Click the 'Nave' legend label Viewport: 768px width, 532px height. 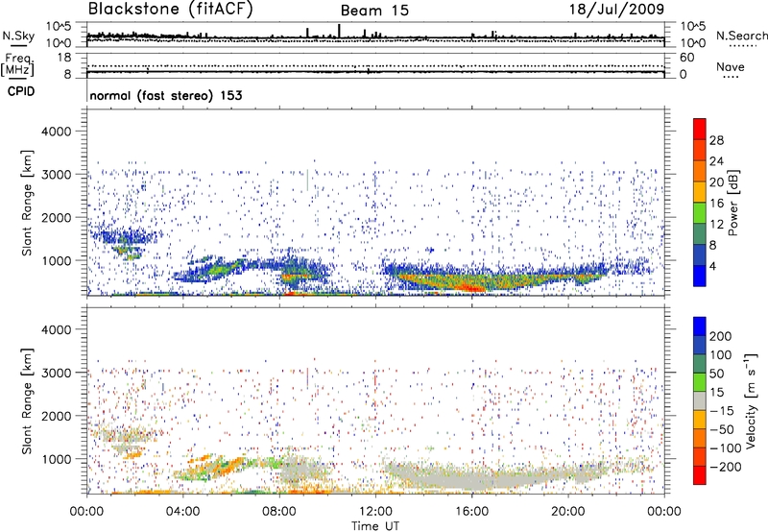pyautogui.click(x=730, y=67)
